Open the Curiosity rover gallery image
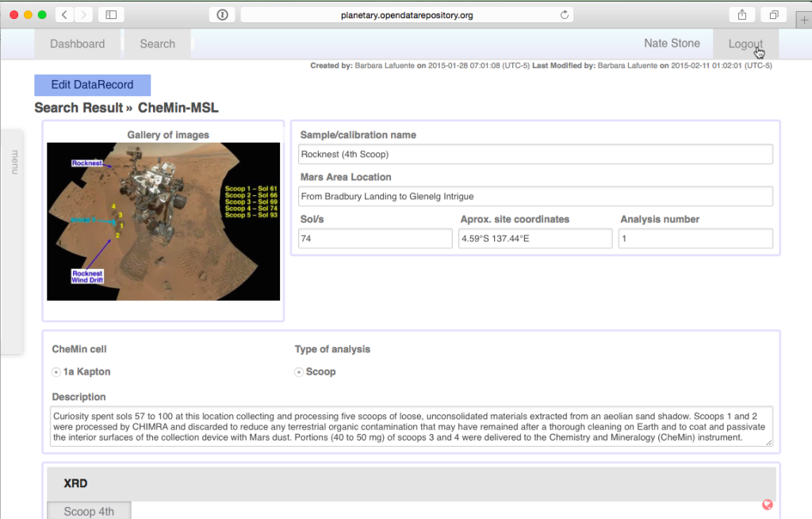The height and width of the screenshot is (519, 812). [x=163, y=223]
